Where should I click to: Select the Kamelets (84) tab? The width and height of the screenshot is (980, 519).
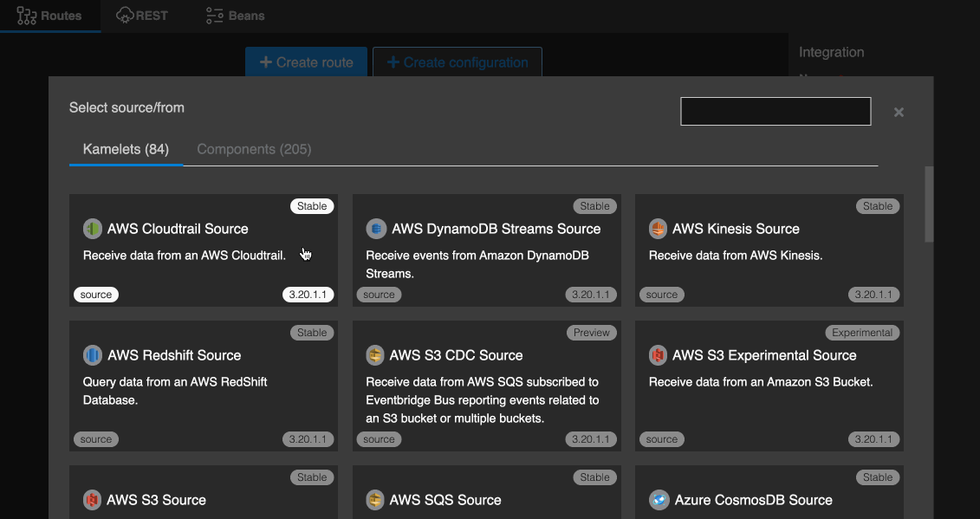[x=126, y=149]
